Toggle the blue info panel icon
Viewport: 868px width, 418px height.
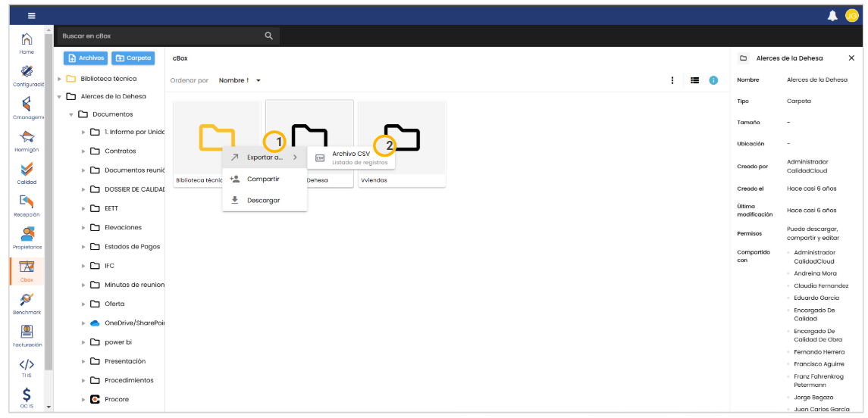(713, 80)
